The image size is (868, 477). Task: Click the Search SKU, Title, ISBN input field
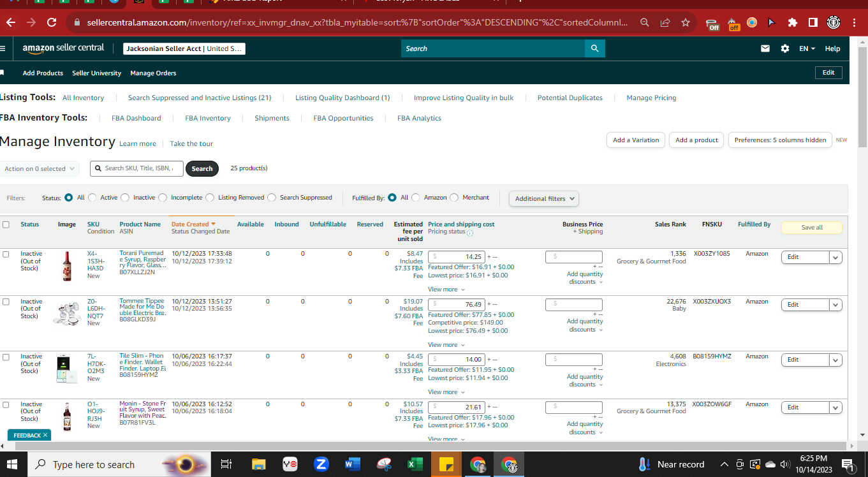(x=136, y=168)
